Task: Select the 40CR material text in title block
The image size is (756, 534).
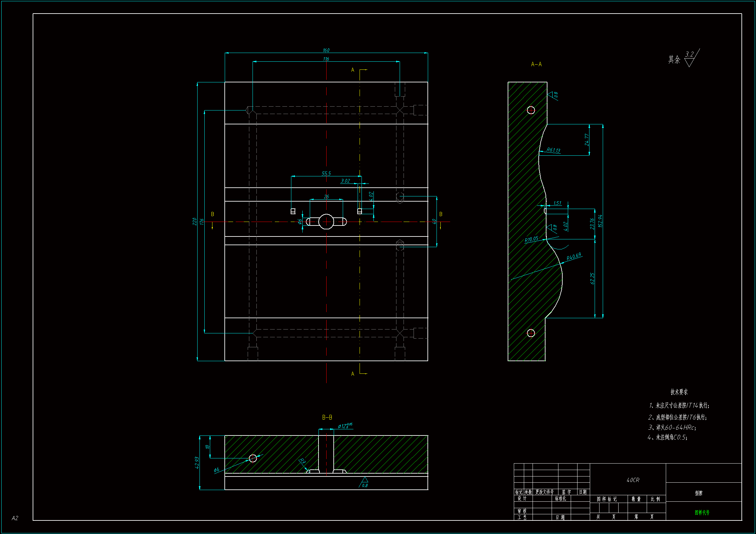Action: click(x=632, y=480)
